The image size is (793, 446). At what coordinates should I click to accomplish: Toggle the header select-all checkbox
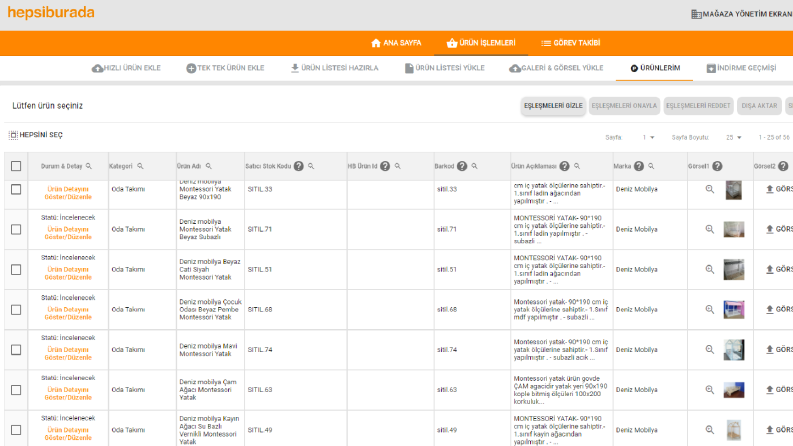[x=16, y=166]
